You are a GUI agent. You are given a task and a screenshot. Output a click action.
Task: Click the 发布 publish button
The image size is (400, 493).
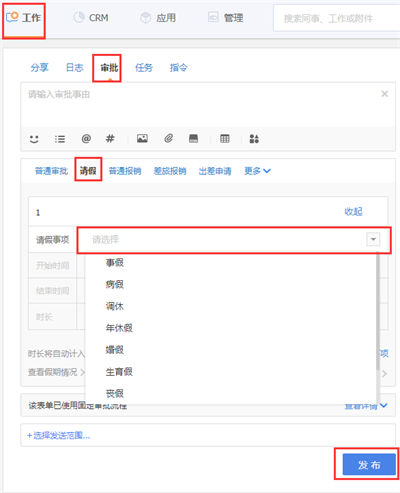(369, 464)
